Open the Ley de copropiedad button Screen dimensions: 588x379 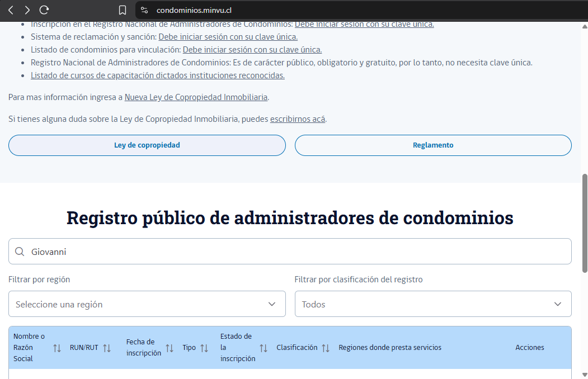coord(147,145)
